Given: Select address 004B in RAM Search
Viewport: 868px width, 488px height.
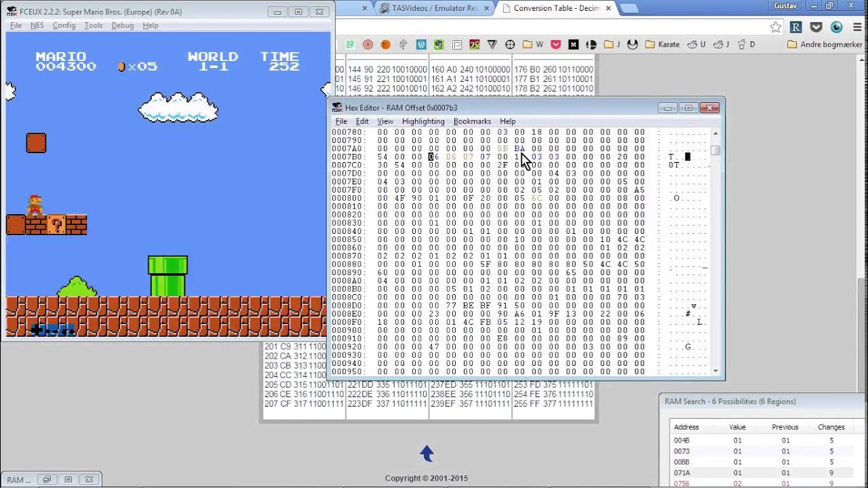Looking at the screenshot, I should [x=682, y=441].
